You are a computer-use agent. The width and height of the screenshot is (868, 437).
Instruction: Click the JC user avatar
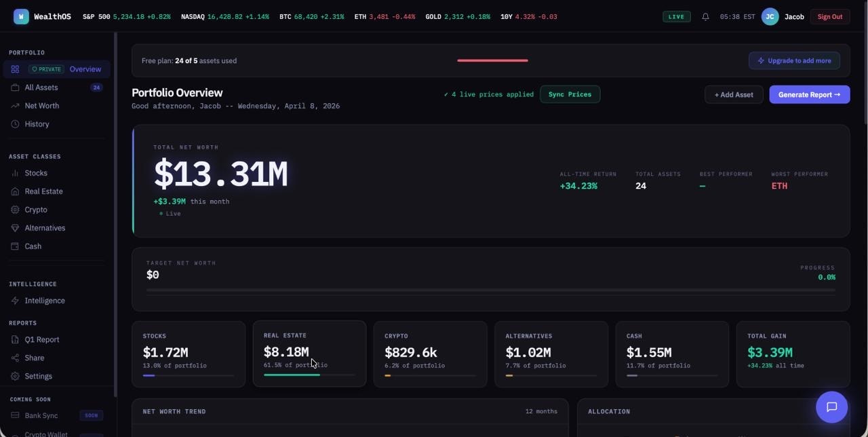click(x=770, y=17)
